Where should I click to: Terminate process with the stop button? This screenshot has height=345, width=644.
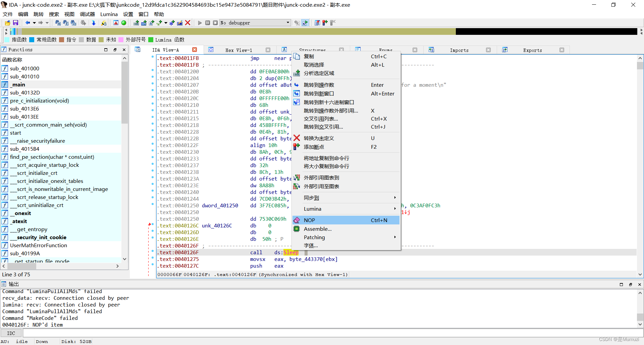tap(215, 23)
